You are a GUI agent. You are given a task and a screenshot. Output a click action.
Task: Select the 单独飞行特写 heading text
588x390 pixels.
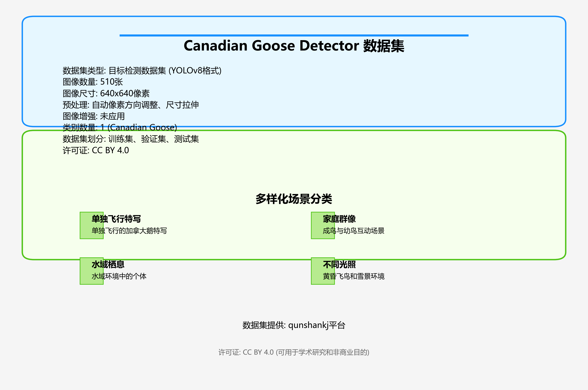point(116,219)
